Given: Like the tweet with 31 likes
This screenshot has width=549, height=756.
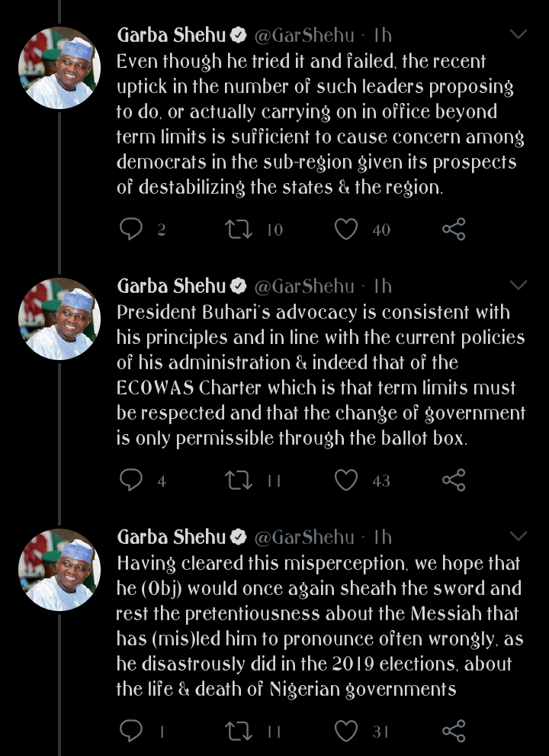Looking at the screenshot, I should [346, 731].
